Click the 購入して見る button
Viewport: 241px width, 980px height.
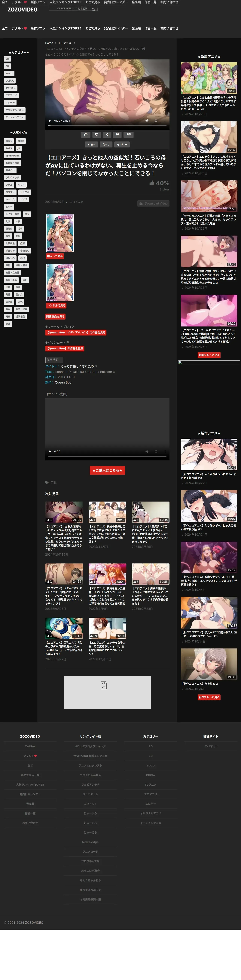tap(55, 256)
